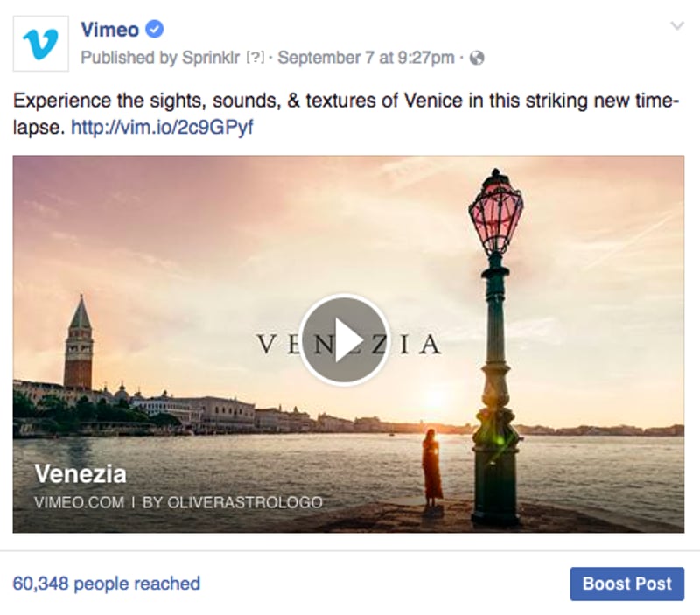Click the Vimeo logo profile picture
Image resolution: width=700 pixels, height=615 pixels.
(40, 43)
